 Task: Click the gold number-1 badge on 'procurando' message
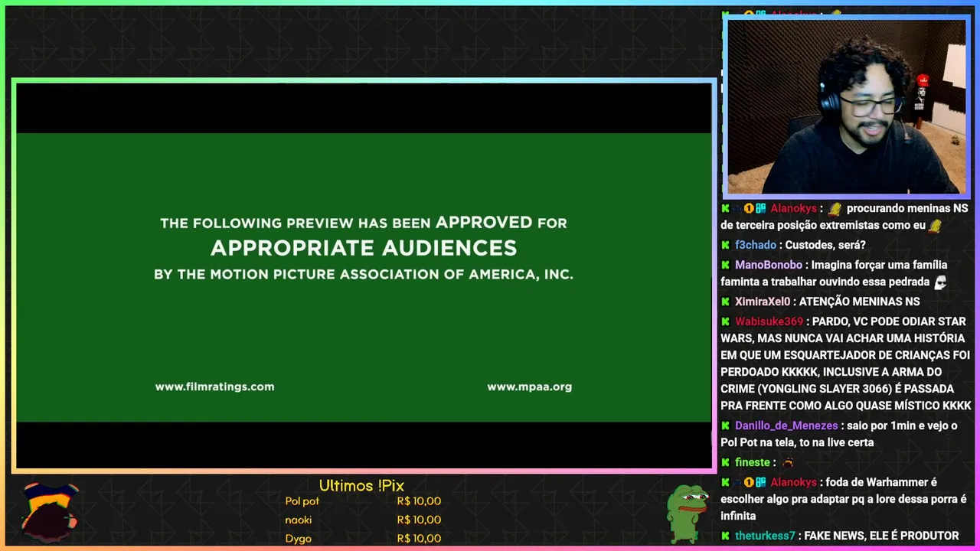749,208
